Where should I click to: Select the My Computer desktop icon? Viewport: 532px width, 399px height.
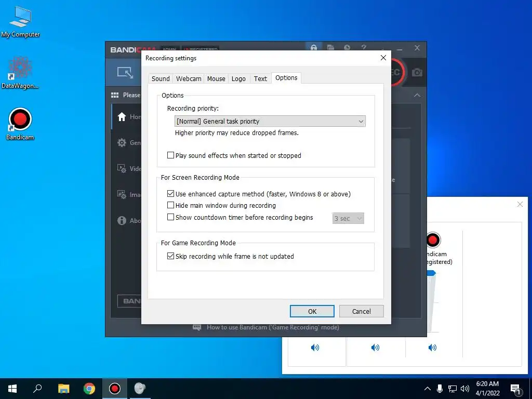[x=20, y=22]
